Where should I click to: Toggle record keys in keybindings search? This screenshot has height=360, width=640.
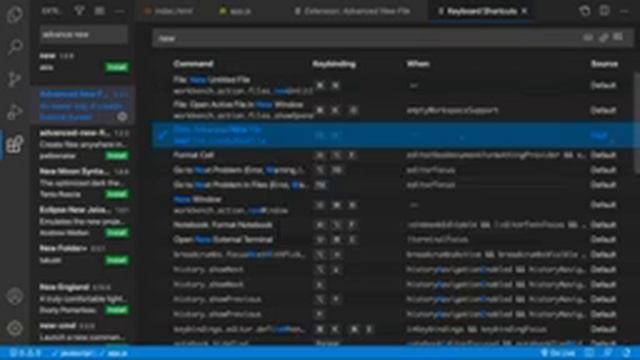tap(588, 38)
